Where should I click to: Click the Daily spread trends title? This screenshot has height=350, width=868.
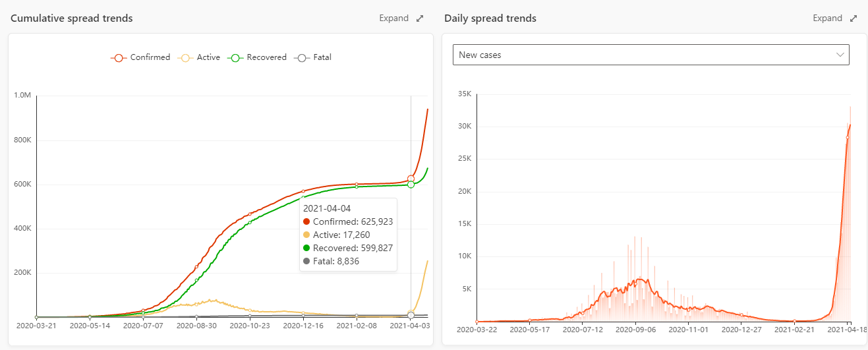coord(490,18)
